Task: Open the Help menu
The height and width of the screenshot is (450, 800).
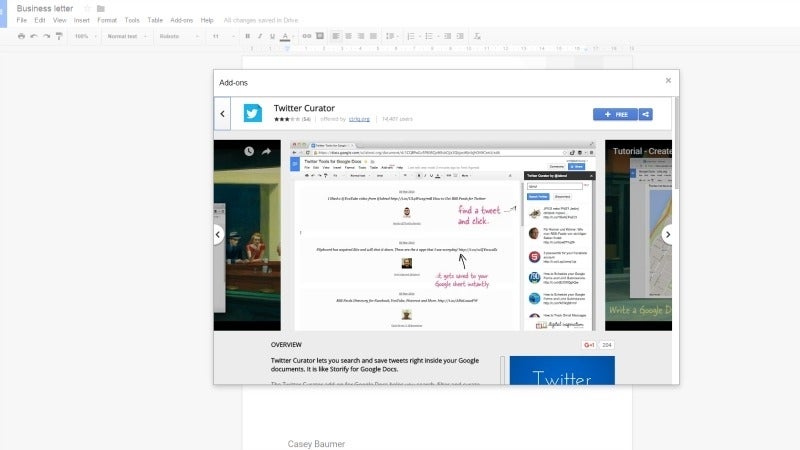Action: click(x=207, y=20)
